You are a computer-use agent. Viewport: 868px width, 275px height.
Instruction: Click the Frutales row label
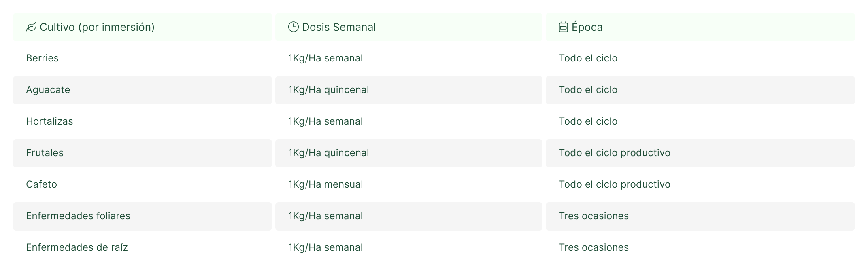[x=45, y=153]
